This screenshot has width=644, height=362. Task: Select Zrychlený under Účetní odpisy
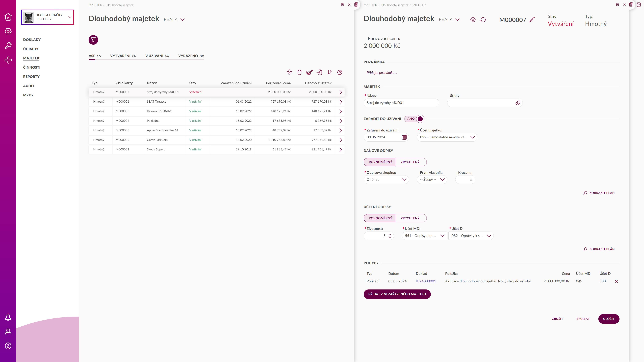410,218
